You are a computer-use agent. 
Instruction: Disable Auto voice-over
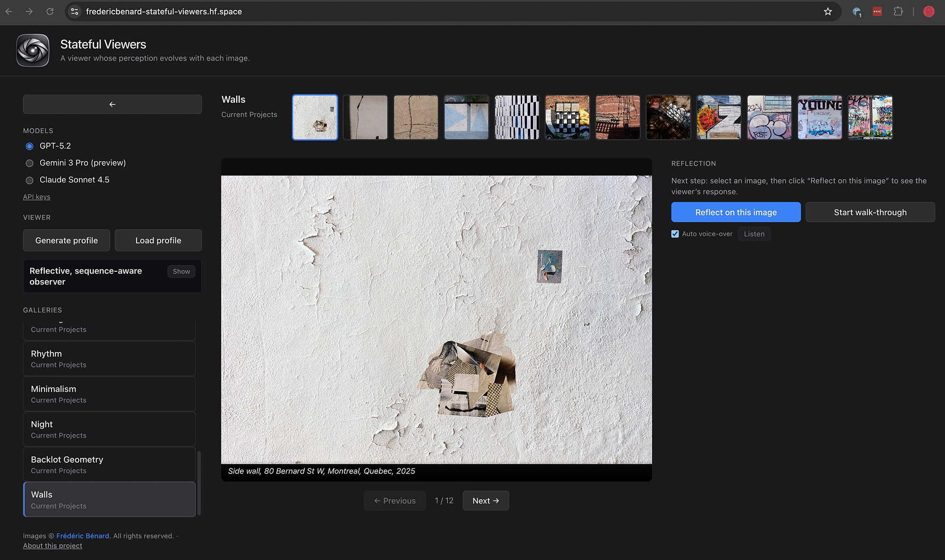[x=675, y=233]
